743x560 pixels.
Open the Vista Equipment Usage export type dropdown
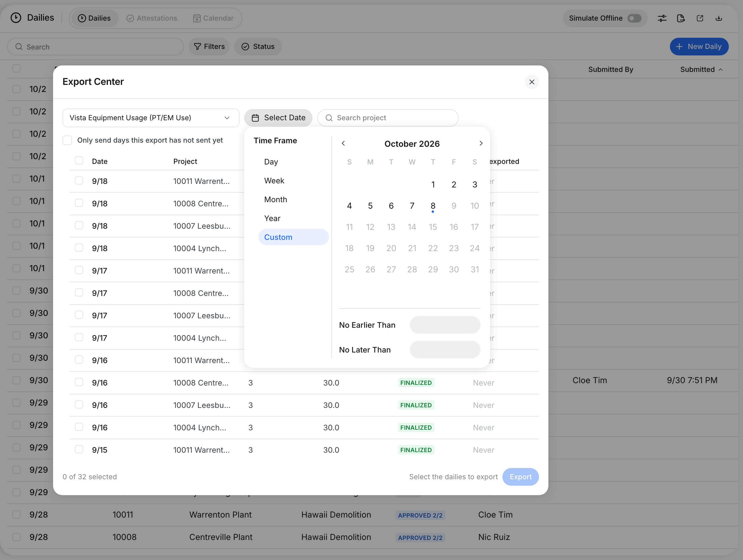(151, 118)
